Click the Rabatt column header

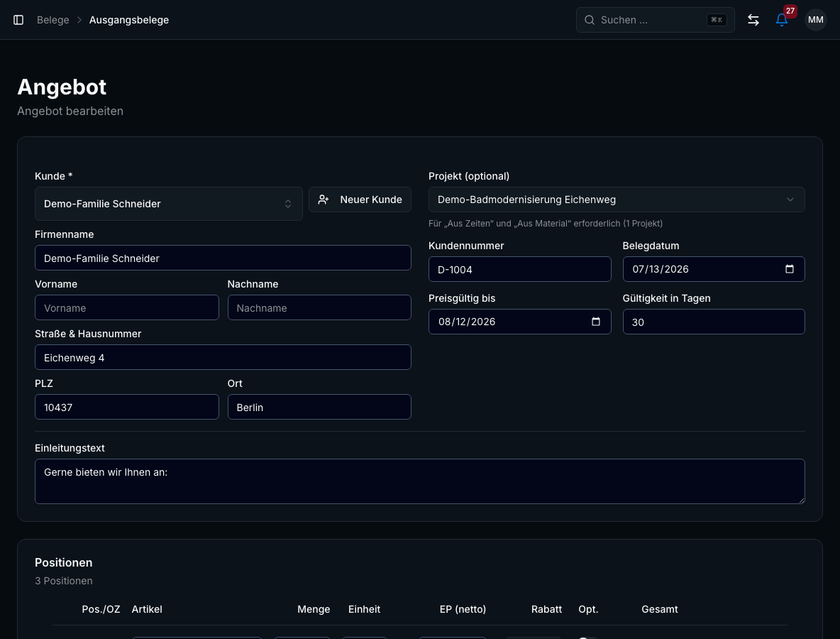pos(546,609)
